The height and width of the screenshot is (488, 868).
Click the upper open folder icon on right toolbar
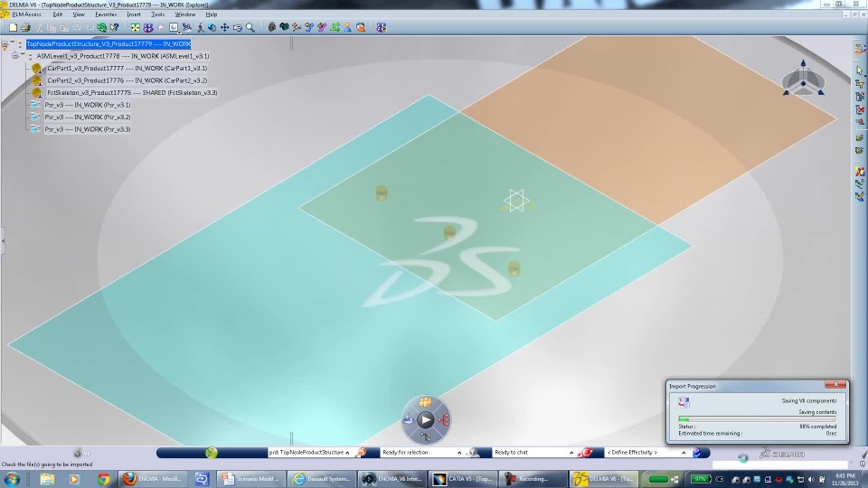860,137
